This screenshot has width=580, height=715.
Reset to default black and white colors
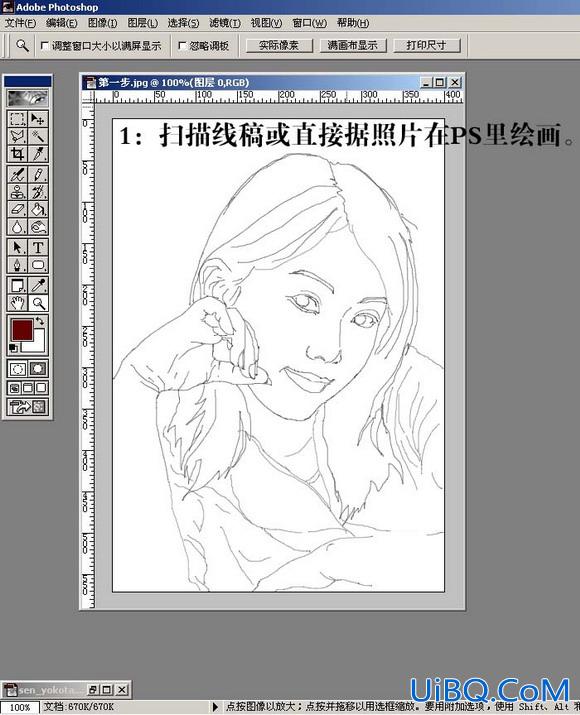tap(13, 348)
